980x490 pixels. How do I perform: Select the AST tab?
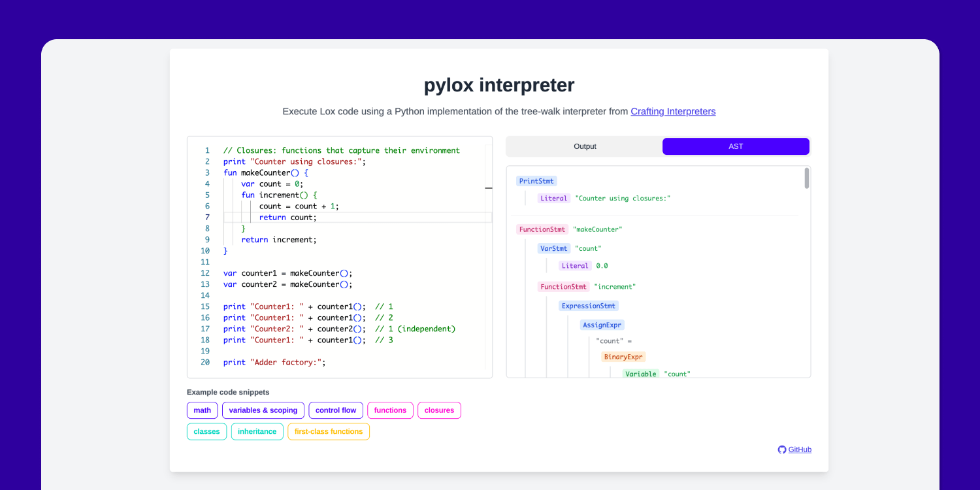(x=736, y=146)
